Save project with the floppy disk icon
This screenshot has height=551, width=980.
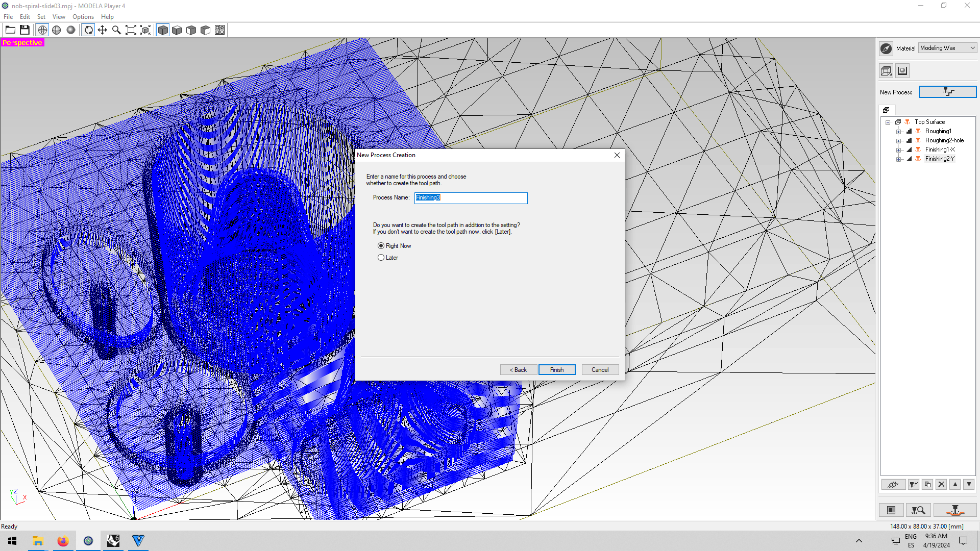pyautogui.click(x=24, y=30)
